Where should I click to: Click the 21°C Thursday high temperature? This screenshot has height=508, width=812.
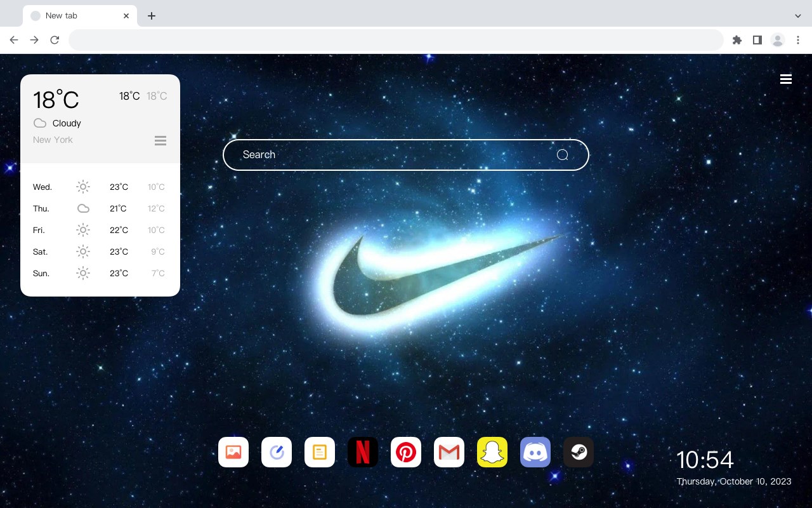tap(118, 208)
